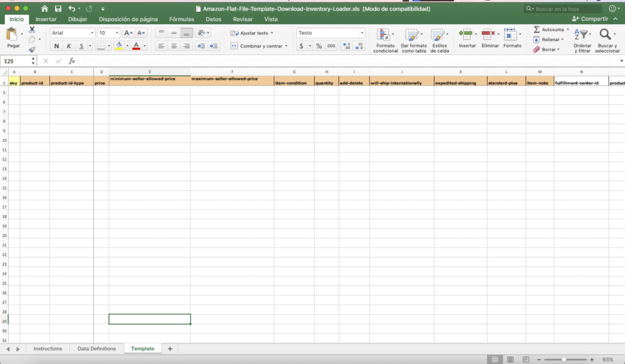Image resolution: width=625 pixels, height=364 pixels.
Task: Select the item-condition header cell
Action: 294,81
